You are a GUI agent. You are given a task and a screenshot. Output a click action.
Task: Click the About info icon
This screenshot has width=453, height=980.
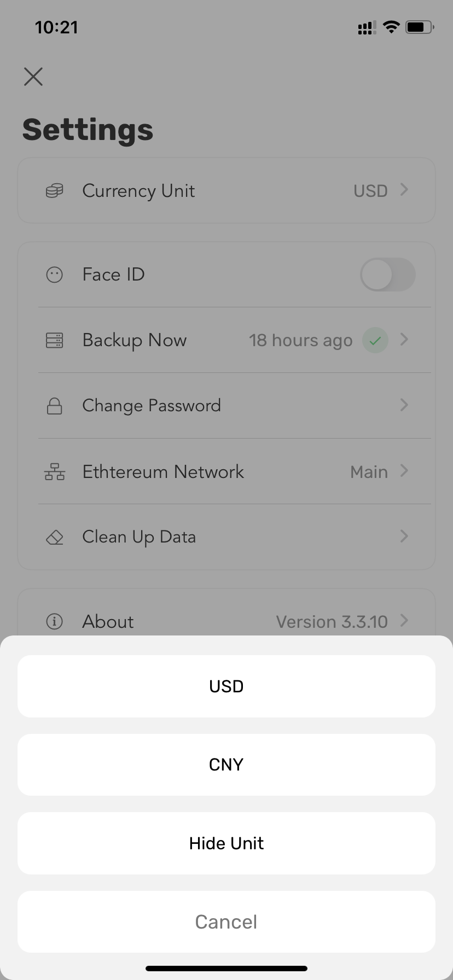click(54, 621)
